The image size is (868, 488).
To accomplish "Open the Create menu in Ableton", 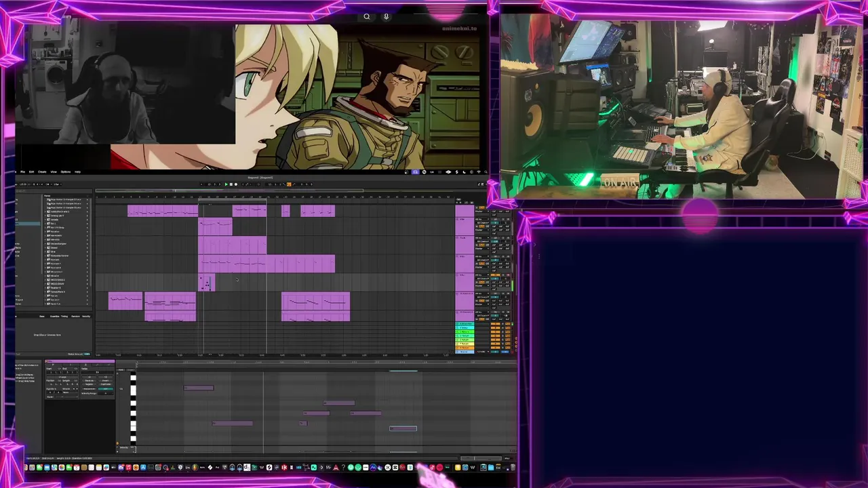I will pyautogui.click(x=42, y=171).
